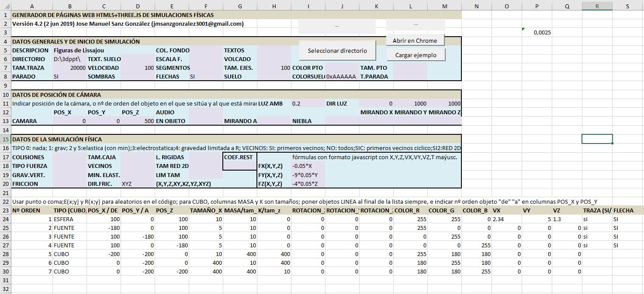The width and height of the screenshot is (644, 294).
Task: Click the LIM TAM label cell
Action: click(172, 175)
